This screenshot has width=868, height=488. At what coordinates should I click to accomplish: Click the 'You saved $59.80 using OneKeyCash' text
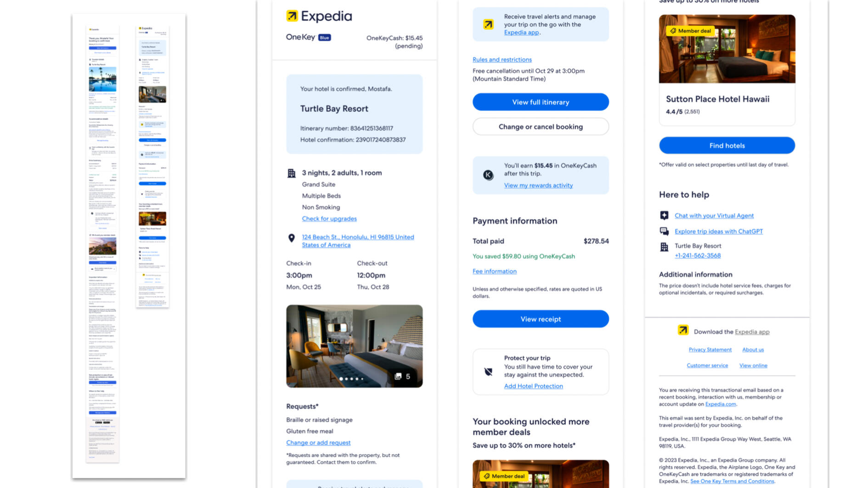524,257
